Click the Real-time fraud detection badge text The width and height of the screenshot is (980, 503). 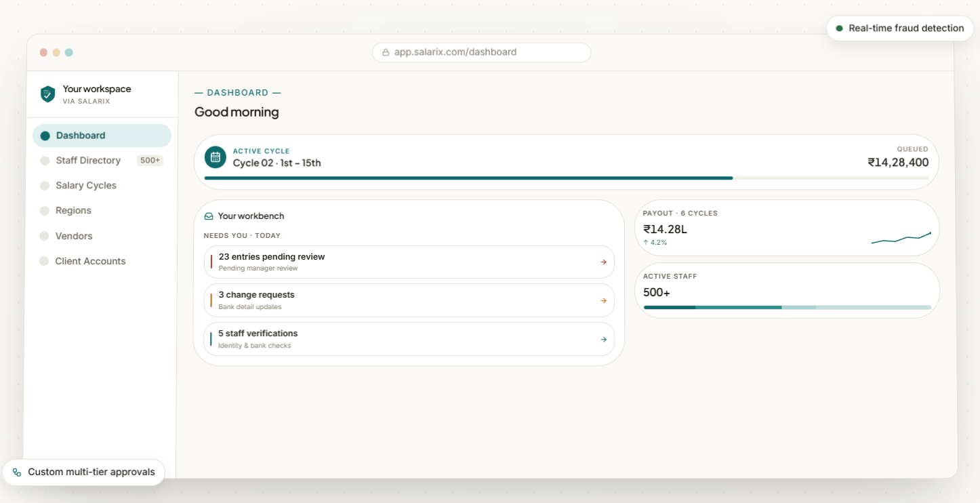(x=906, y=28)
